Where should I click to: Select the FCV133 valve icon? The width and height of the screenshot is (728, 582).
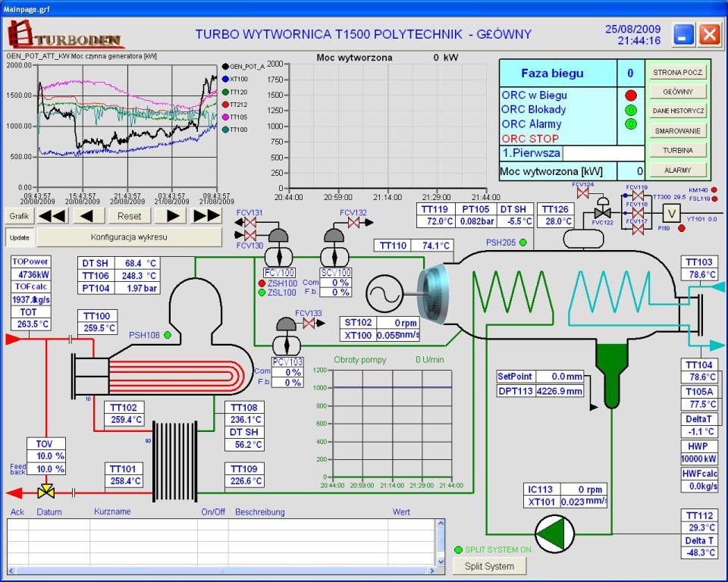[309, 323]
